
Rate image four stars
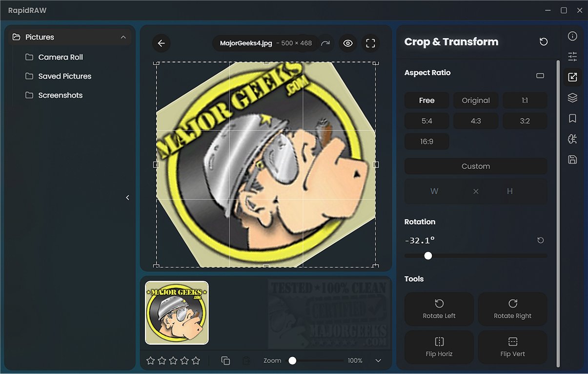click(184, 360)
